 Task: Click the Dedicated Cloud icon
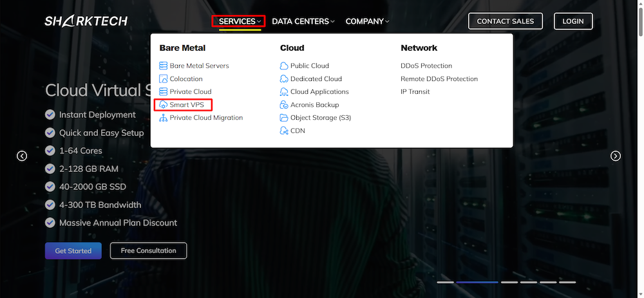pos(284,79)
